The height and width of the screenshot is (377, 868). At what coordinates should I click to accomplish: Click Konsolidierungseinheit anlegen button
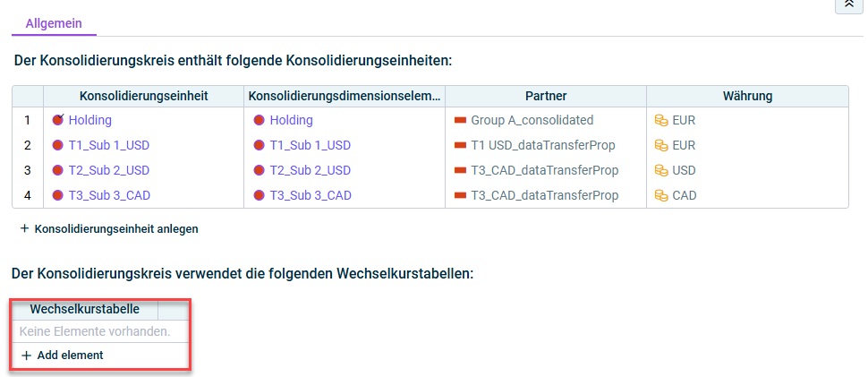[x=109, y=228]
